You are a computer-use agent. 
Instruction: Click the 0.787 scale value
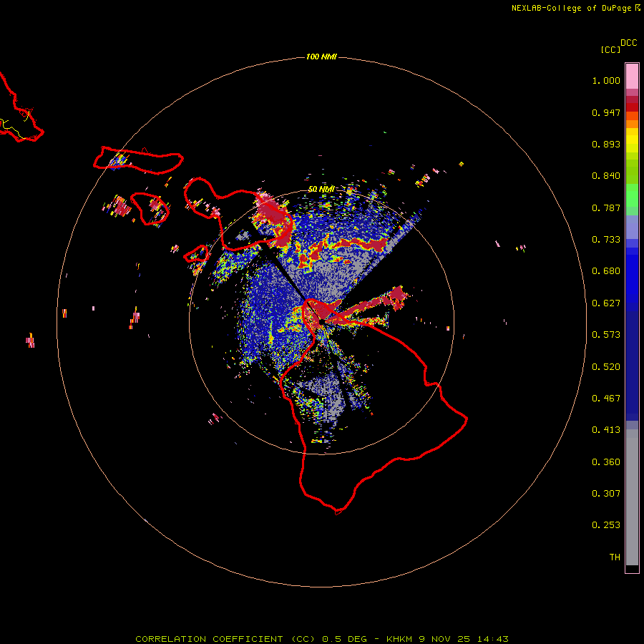coord(606,208)
